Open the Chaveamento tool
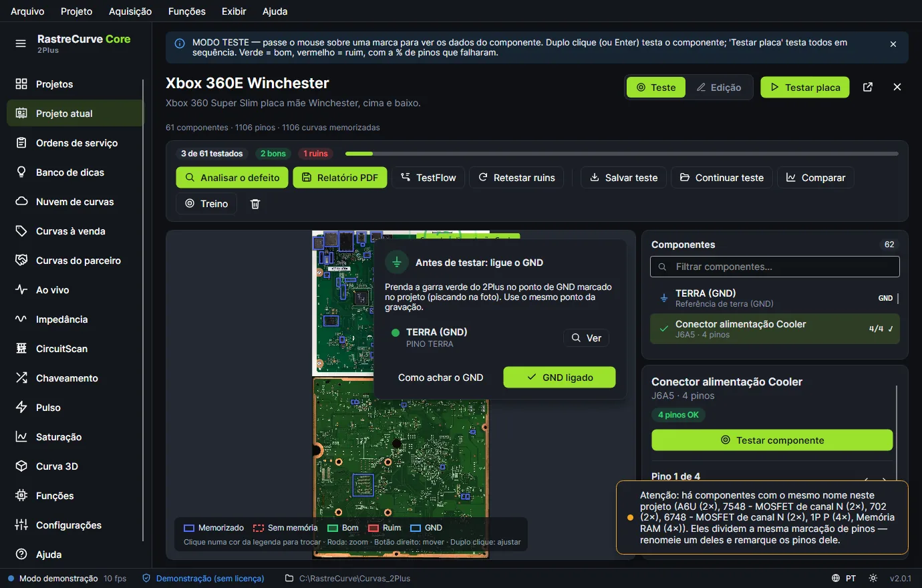 click(75, 378)
